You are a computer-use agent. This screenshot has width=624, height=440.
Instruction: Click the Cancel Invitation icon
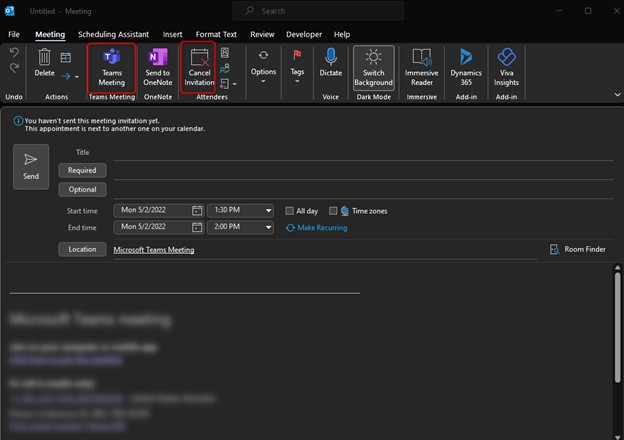click(x=199, y=66)
